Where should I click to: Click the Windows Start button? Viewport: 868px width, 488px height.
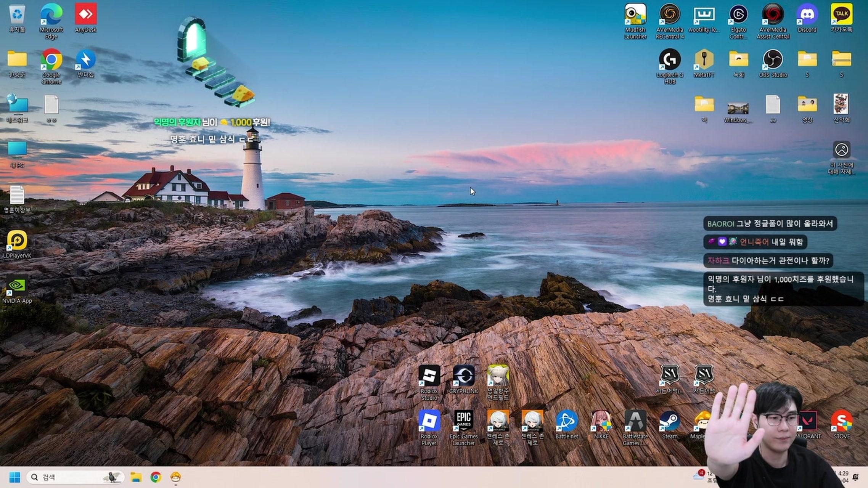tap(14, 477)
